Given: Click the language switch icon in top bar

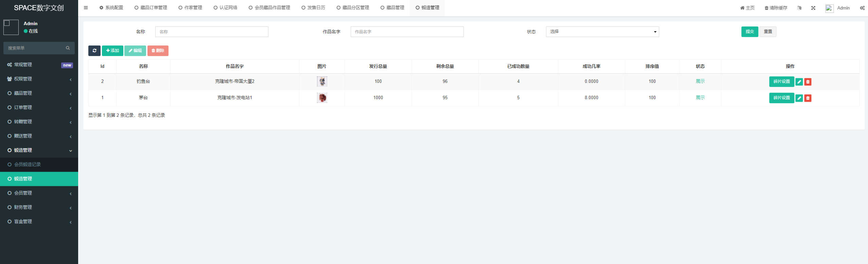Looking at the screenshot, I should click(x=799, y=8).
